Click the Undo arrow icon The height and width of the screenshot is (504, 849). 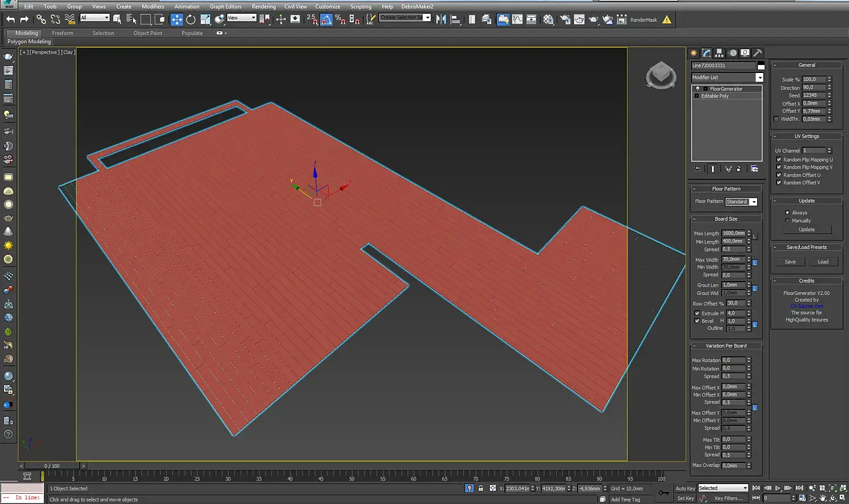10,19
